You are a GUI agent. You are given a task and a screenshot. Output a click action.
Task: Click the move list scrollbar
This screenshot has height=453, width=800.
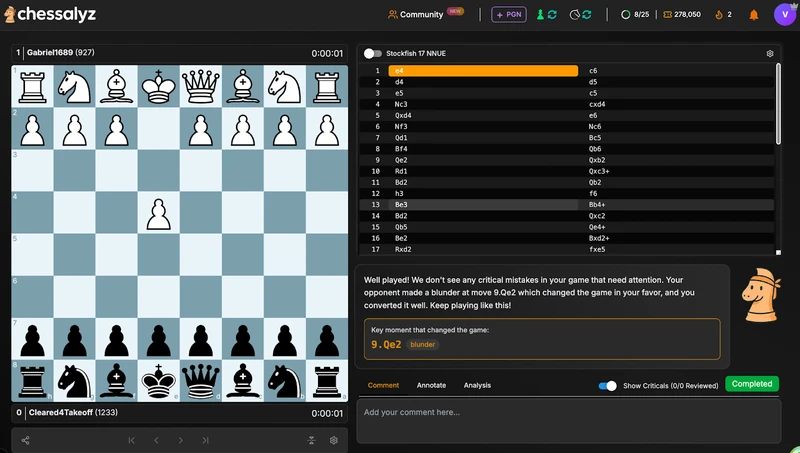pos(778,104)
